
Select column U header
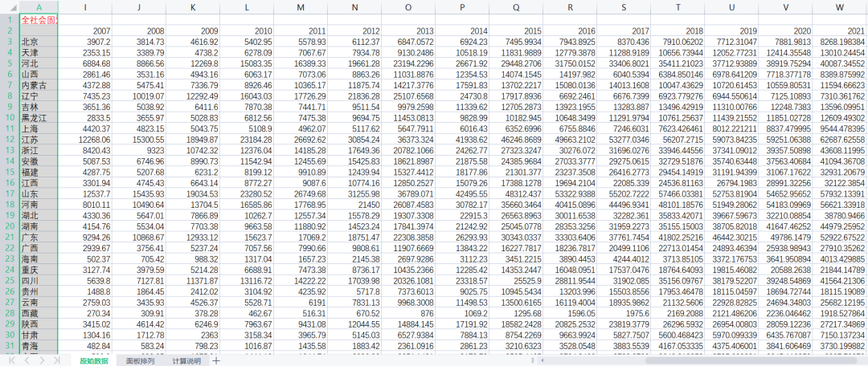coord(732,6)
